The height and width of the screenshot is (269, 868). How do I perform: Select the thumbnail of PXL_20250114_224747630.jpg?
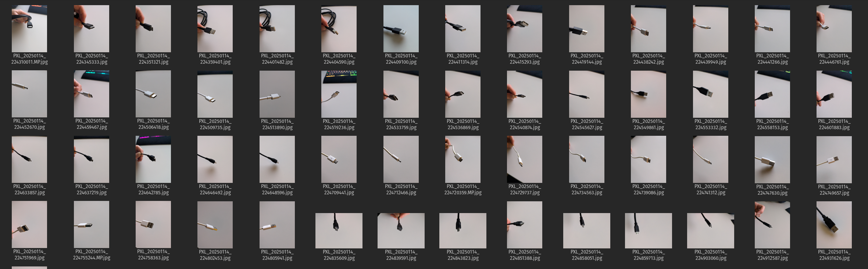772,159
